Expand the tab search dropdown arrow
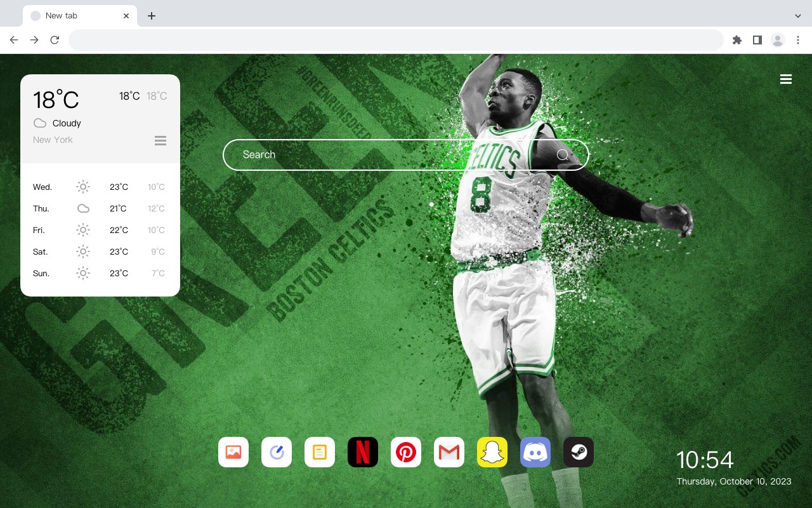This screenshot has height=508, width=812. 798,16
